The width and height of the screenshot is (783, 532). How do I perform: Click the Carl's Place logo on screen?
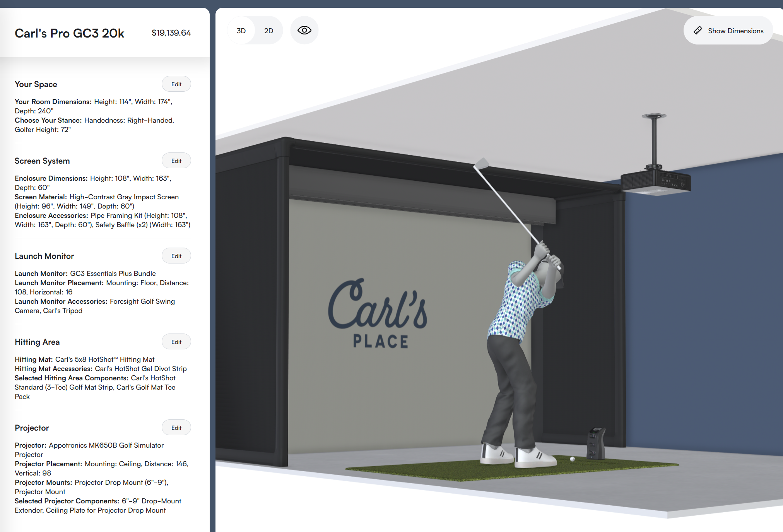[378, 313]
